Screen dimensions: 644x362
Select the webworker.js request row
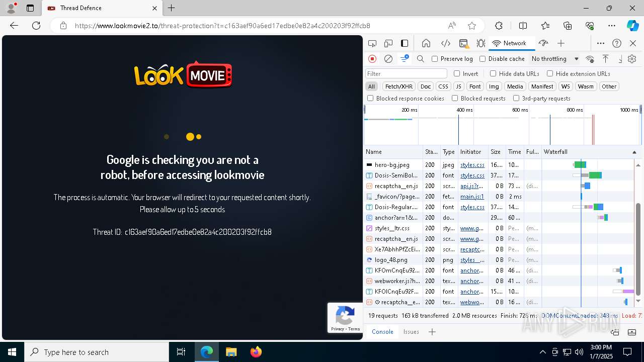pos(498,281)
